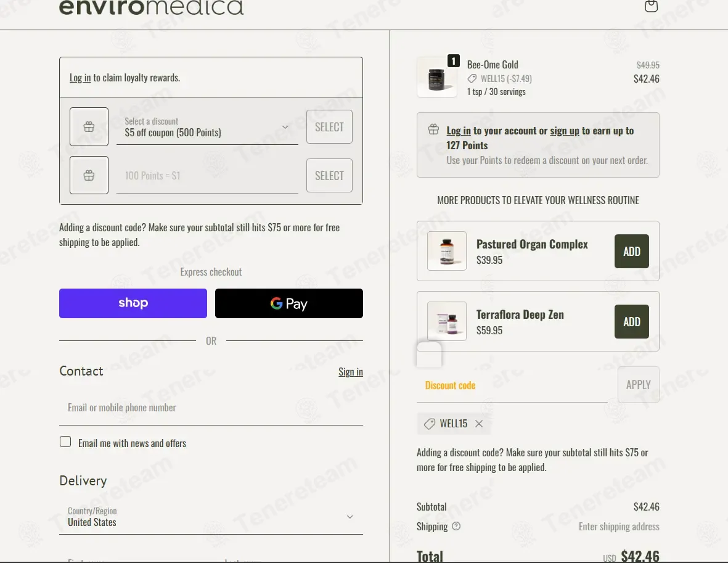Click the Bee-Ome Gold product name
This screenshot has height=563, width=728.
click(493, 65)
